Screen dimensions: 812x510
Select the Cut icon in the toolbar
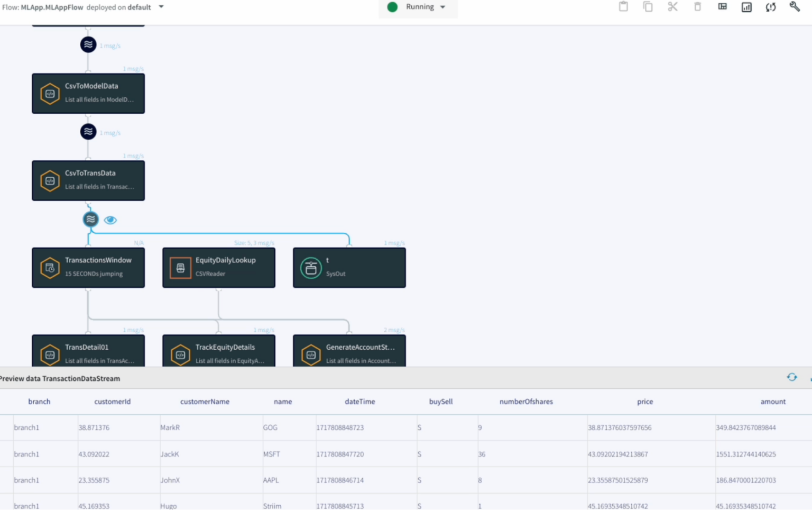(x=672, y=7)
